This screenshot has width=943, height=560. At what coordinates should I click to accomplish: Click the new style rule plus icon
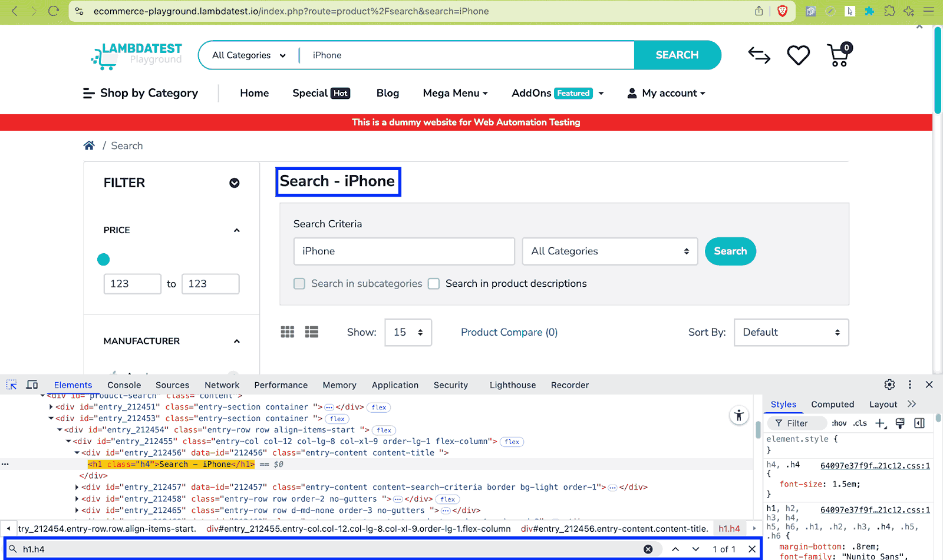(x=881, y=423)
